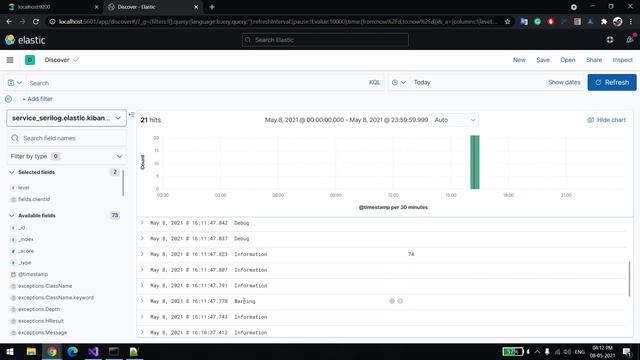This screenshot has width=640, height=360.
Task: Click Inspect in the top menu
Action: click(622, 60)
